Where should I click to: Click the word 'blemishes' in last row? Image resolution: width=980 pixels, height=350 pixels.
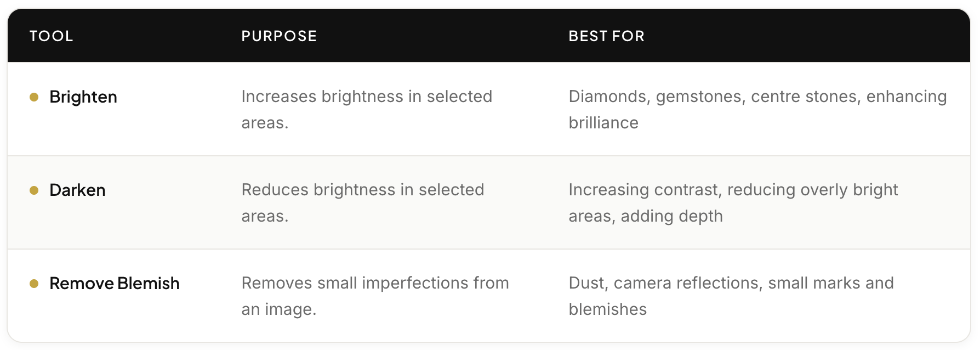point(608,309)
